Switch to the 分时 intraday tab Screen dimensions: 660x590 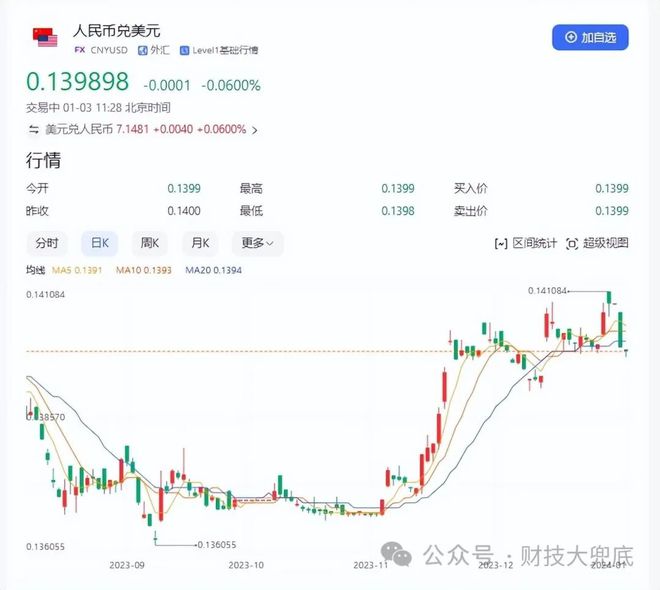47,243
